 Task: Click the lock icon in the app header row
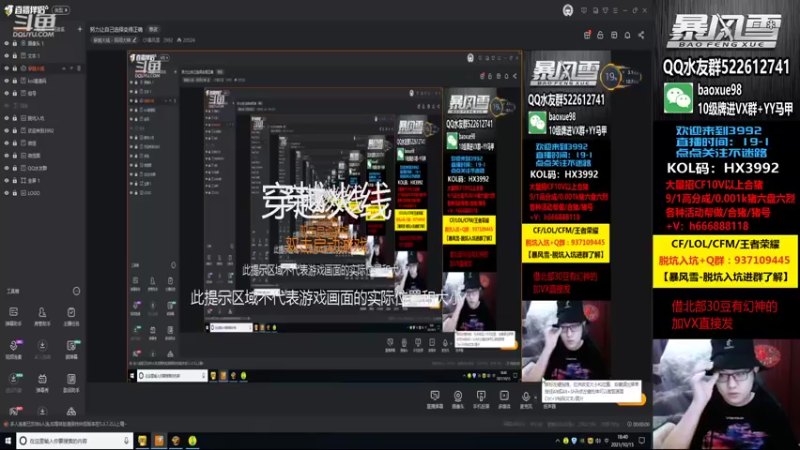600,35
